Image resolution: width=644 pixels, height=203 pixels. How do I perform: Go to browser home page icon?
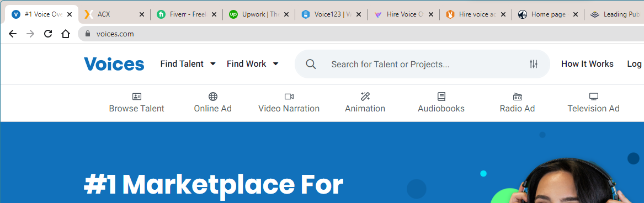[66, 34]
